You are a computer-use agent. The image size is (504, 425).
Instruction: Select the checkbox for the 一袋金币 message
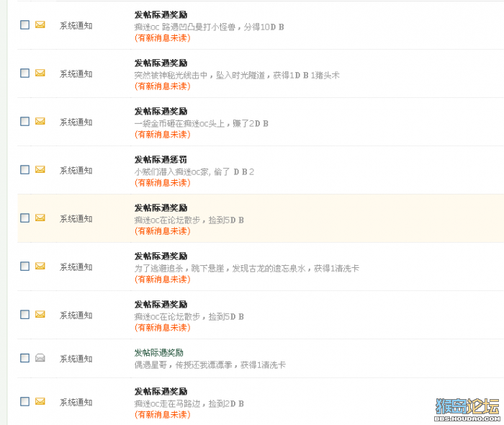pos(24,121)
